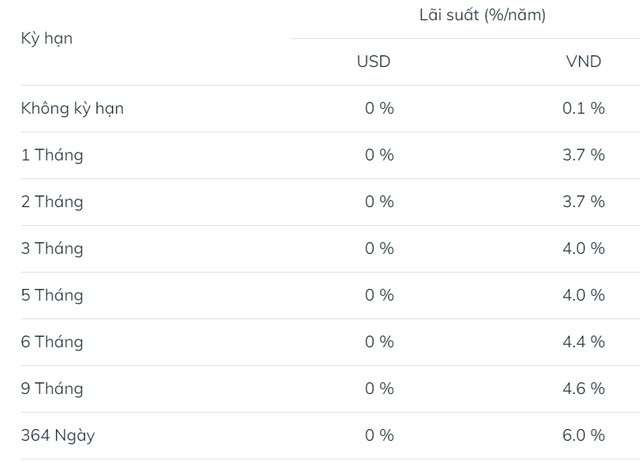
Task: Click the 4.6 % VND rate
Action: (x=583, y=388)
